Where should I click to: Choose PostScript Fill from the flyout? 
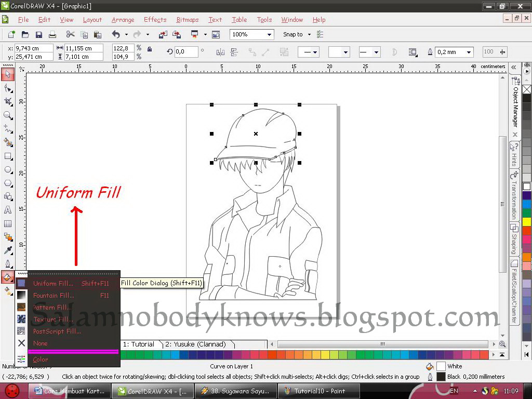pos(68,331)
